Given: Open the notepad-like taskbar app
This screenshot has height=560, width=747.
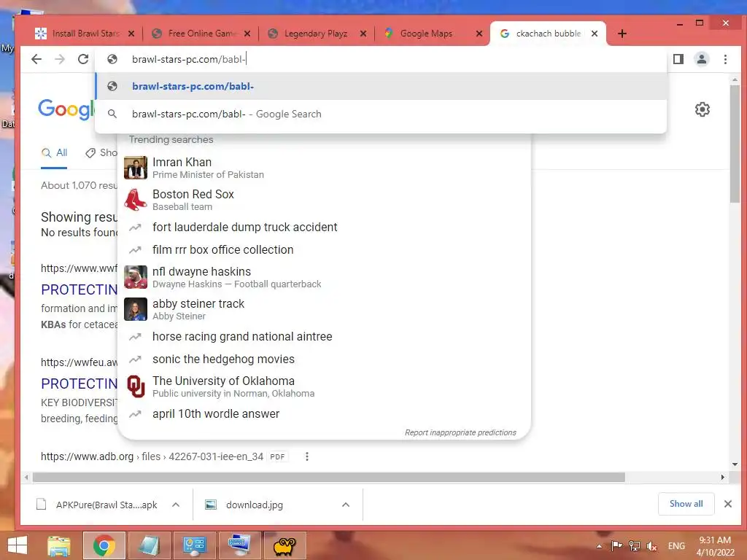Looking at the screenshot, I should click(x=149, y=545).
